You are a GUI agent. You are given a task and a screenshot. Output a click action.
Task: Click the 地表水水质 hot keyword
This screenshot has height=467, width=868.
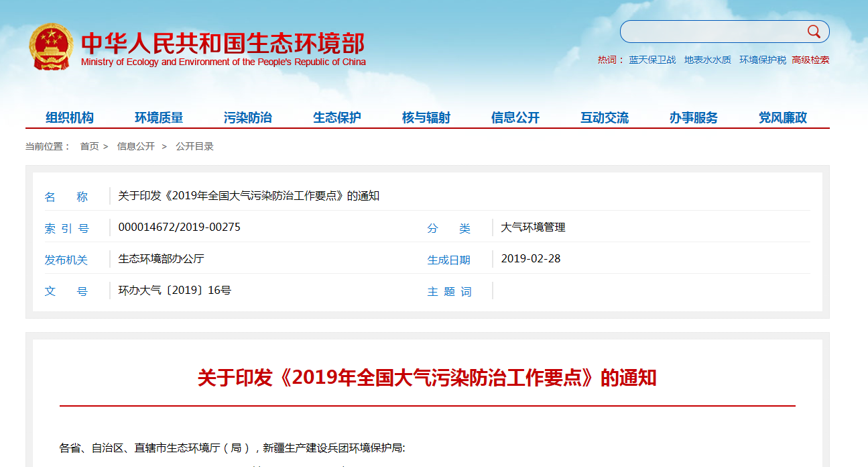[x=707, y=60]
